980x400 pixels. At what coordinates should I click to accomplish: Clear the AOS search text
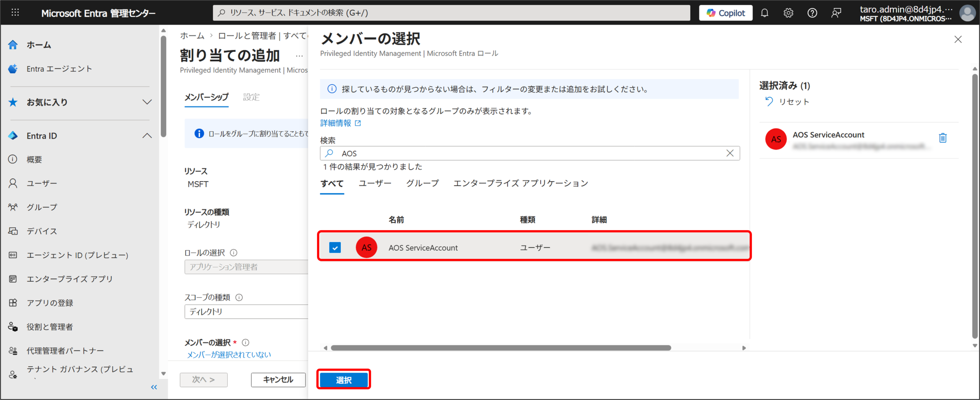click(x=730, y=153)
